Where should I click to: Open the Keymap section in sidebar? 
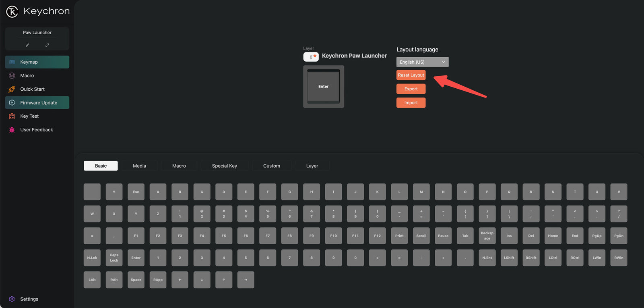[37, 62]
